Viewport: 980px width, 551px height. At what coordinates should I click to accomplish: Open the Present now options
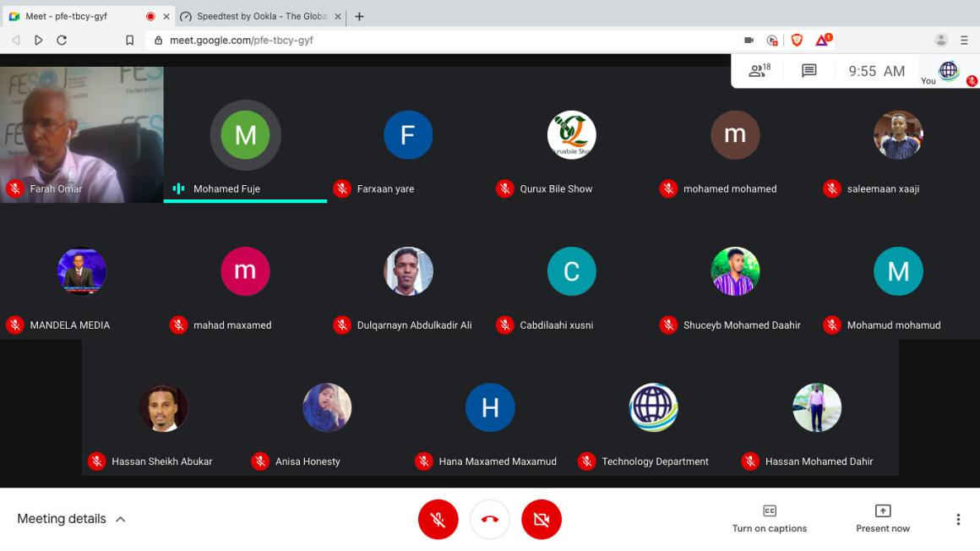882,518
